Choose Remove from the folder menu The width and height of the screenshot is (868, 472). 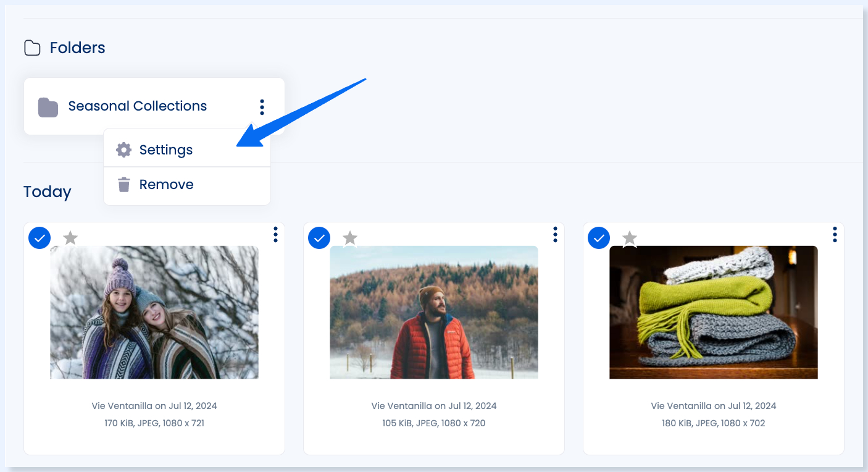pyautogui.click(x=187, y=184)
